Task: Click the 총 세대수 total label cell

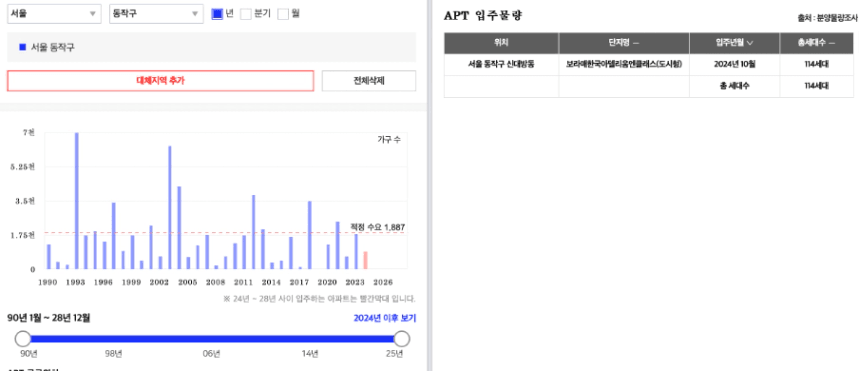Action: (734, 86)
